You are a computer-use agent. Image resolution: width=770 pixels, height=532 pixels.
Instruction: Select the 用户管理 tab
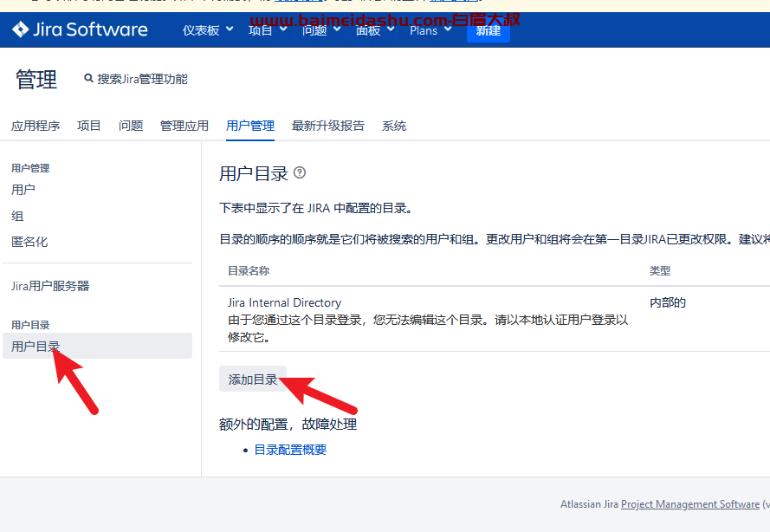250,126
